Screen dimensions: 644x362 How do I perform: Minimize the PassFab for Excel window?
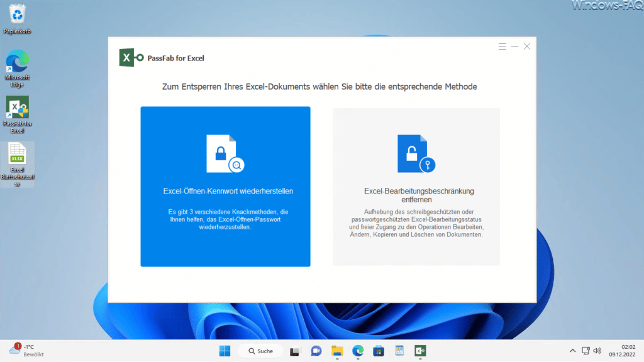pyautogui.click(x=514, y=47)
